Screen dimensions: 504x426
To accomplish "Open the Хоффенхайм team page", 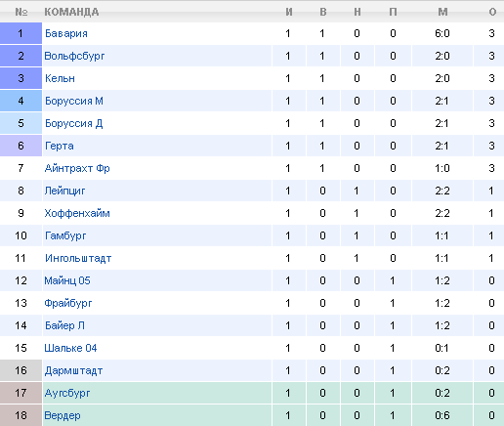I will (x=77, y=213).
